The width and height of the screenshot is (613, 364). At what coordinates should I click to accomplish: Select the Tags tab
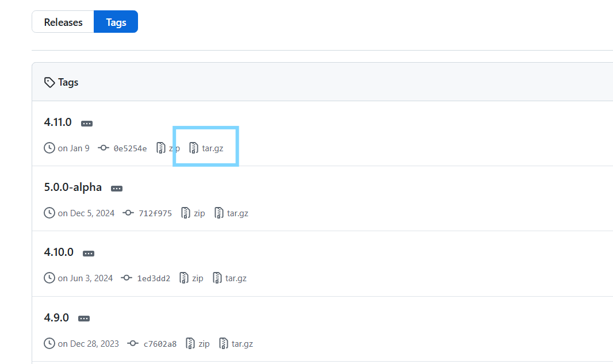[x=116, y=22]
